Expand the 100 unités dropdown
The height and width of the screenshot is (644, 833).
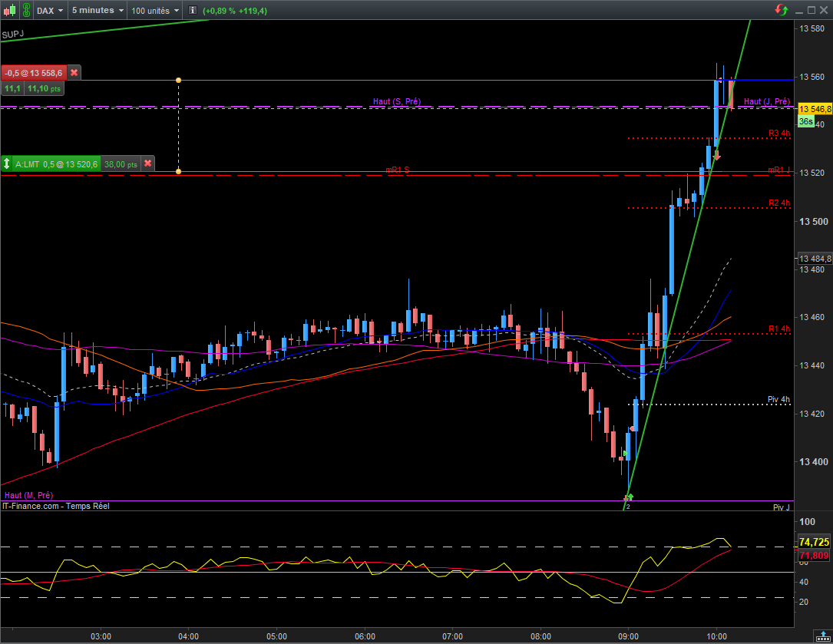(x=155, y=11)
